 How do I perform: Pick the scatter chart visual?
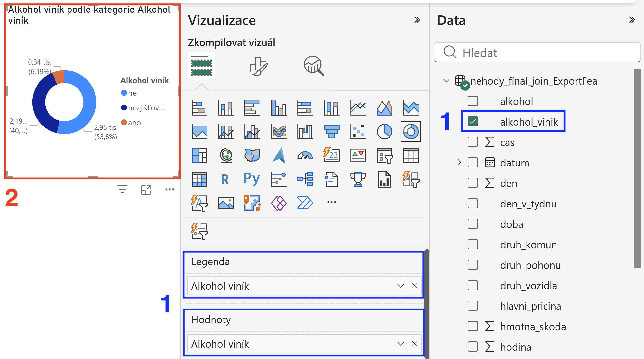[x=358, y=132]
